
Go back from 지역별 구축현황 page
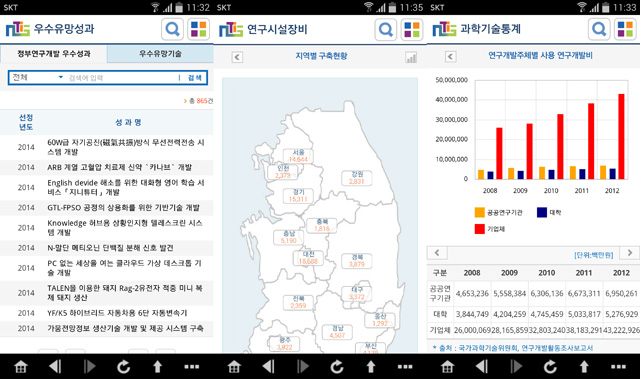[x=237, y=57]
